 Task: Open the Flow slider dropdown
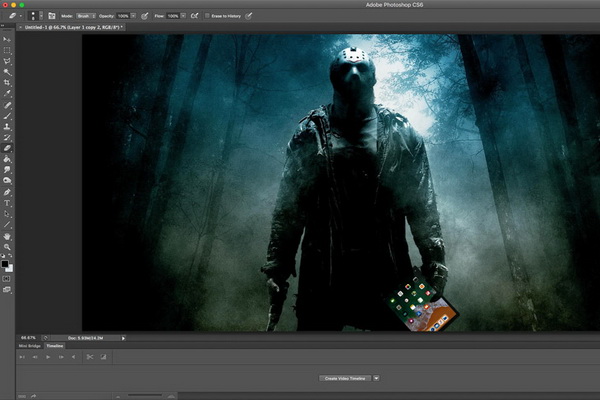point(183,16)
